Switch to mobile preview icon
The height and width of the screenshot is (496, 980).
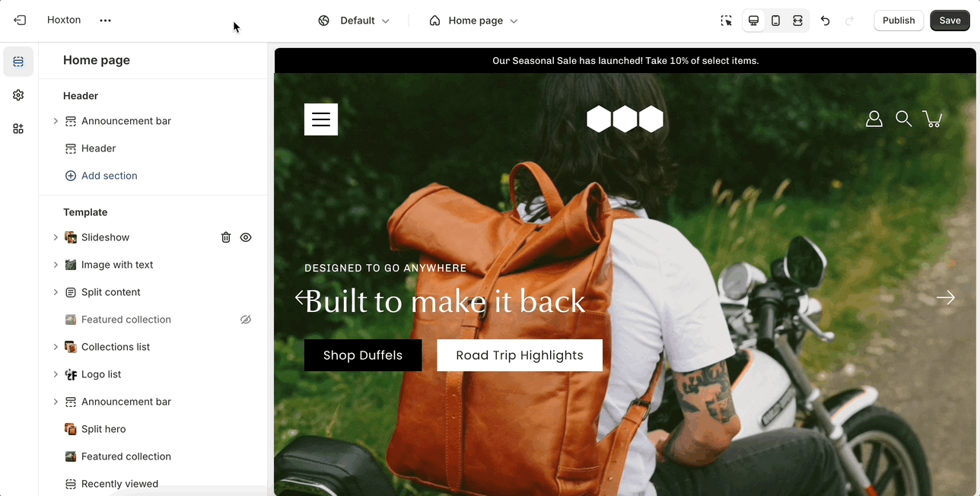[775, 21]
